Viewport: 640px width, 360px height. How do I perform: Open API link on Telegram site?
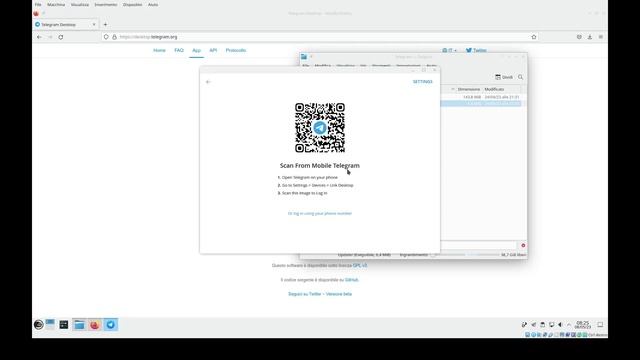pyautogui.click(x=213, y=50)
